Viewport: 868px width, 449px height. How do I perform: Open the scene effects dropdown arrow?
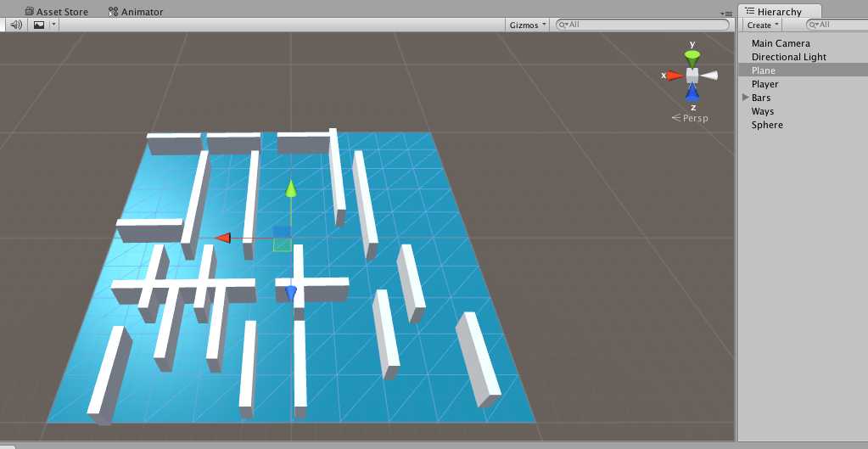[53, 25]
